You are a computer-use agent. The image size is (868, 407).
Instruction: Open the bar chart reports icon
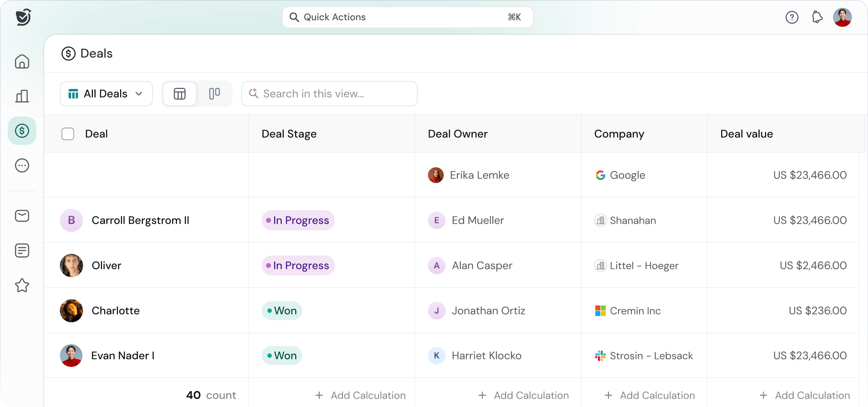[22, 96]
